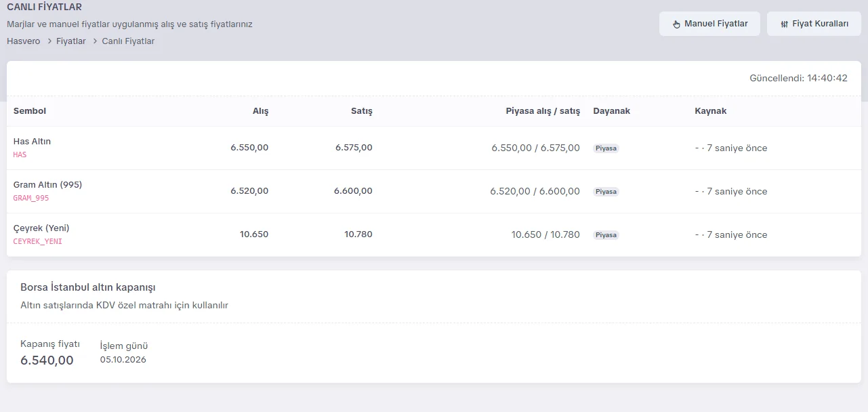This screenshot has width=868, height=412.
Task: Click the Kaynak column header
Action: pyautogui.click(x=711, y=111)
